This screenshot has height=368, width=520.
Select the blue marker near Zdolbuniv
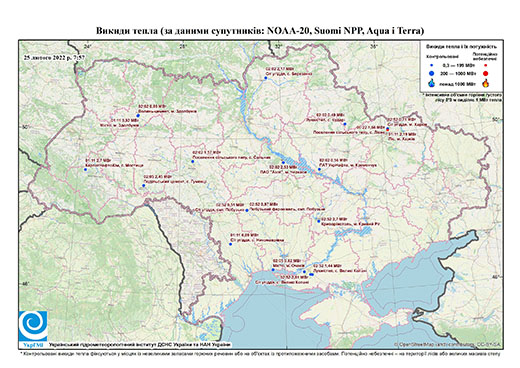point(138,115)
